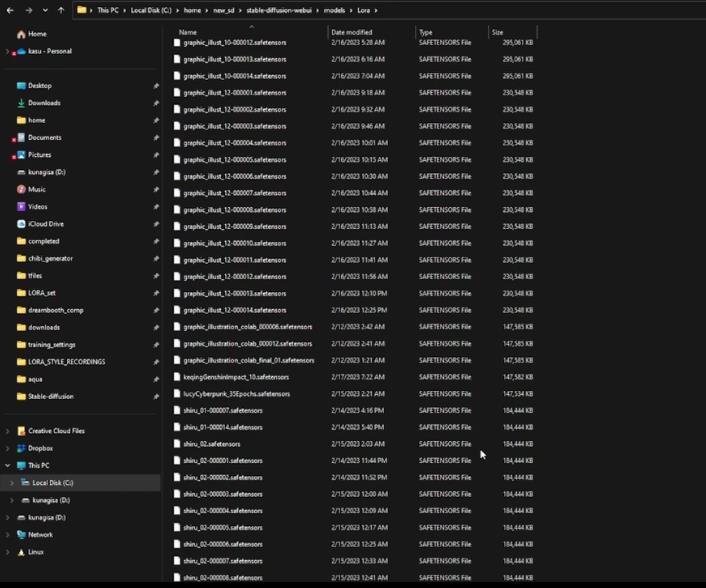Select Dropbox in the navigation pane
Image resolution: width=706 pixels, height=588 pixels.
pyautogui.click(x=40, y=448)
